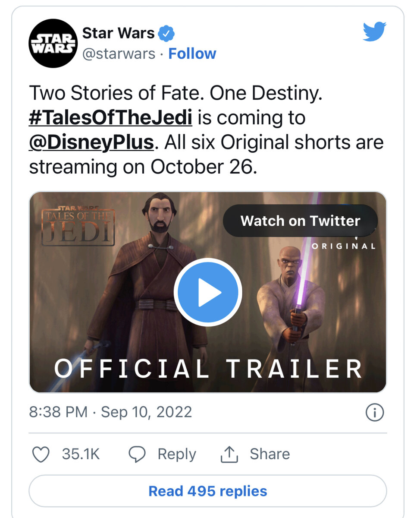The image size is (420, 518).
Task: Follow the Star Wars account
Action: click(192, 54)
